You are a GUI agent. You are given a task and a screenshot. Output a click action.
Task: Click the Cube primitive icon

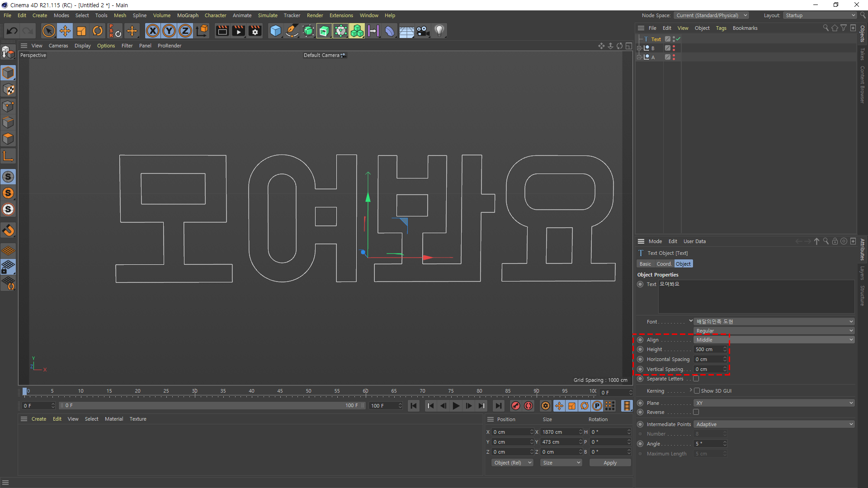click(x=275, y=31)
